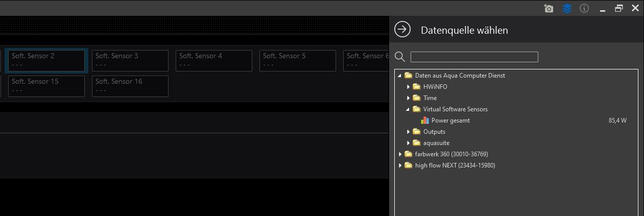This screenshot has width=644, height=216.
Task: Select HWiNFO tree label
Action: [x=435, y=87]
